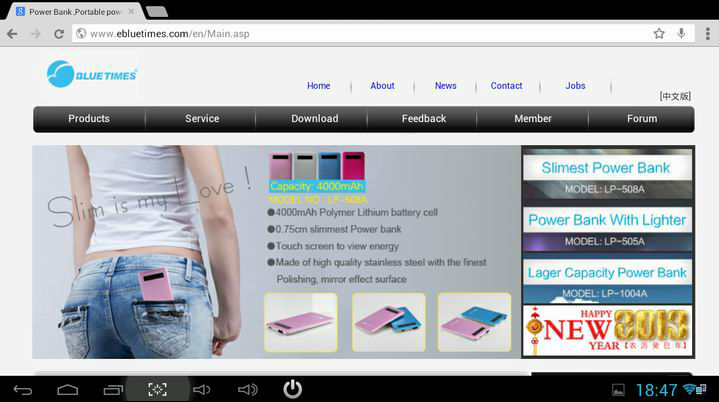The image size is (719, 402).
Task: Tap the power button icon
Action: (293, 389)
